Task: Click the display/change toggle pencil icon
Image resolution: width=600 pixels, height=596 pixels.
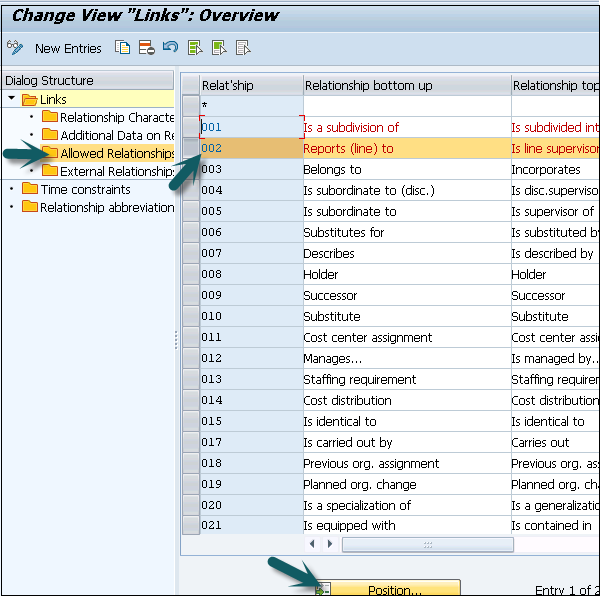Action: (x=15, y=48)
